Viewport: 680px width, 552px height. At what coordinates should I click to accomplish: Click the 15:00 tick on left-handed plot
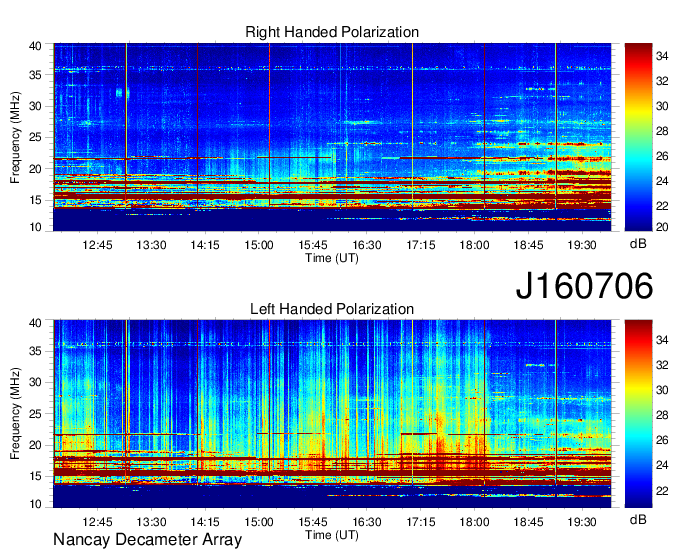pos(259,522)
